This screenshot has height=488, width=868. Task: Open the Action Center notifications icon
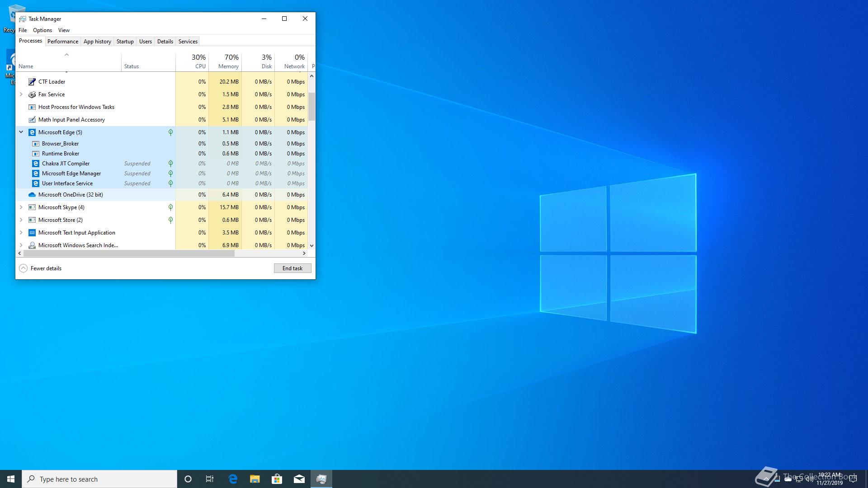pos(853,479)
